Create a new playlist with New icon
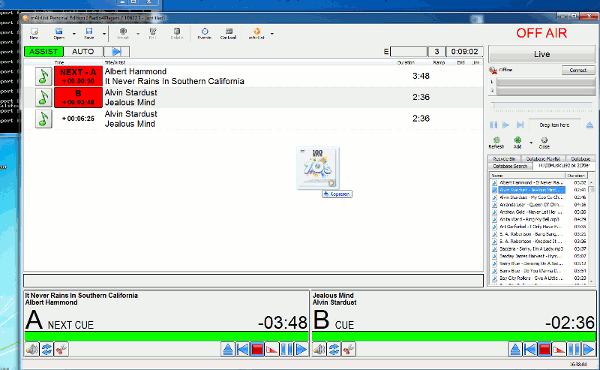This screenshot has height=370, width=600. point(34,33)
